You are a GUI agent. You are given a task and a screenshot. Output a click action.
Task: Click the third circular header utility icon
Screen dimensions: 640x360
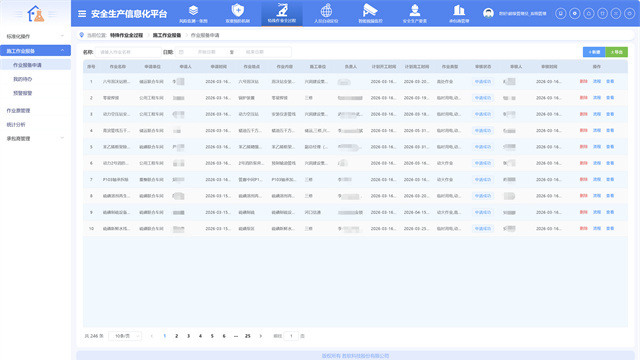tap(589, 13)
